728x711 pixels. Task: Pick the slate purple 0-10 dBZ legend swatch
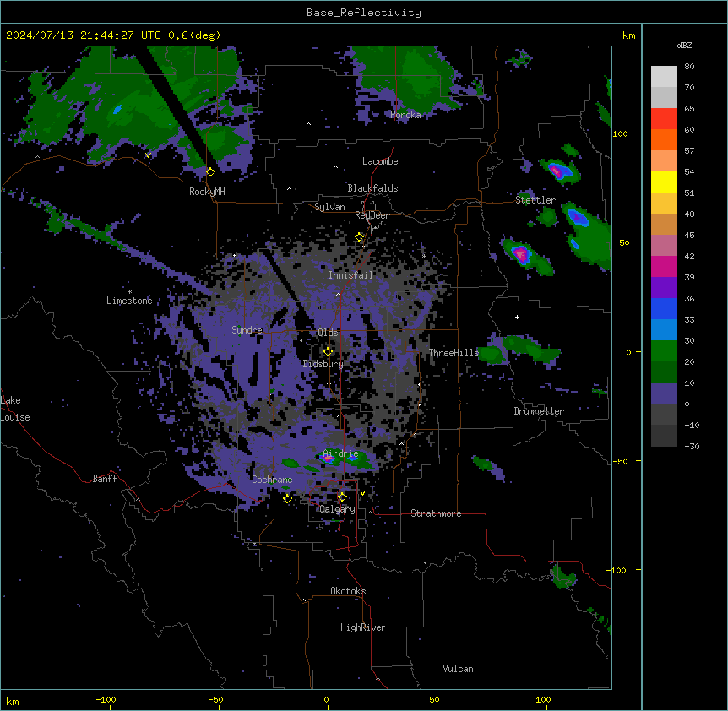click(x=664, y=393)
